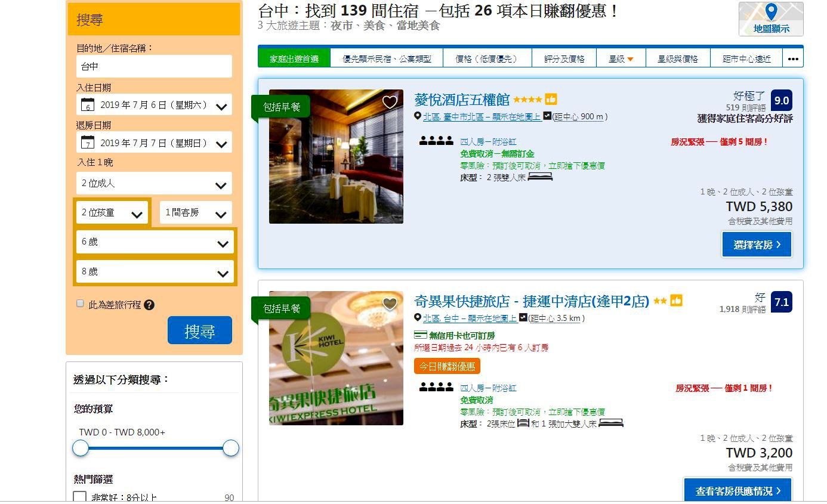Click the 519 則評語 review count
Viewport: 827px width, 504px height.
(x=746, y=108)
